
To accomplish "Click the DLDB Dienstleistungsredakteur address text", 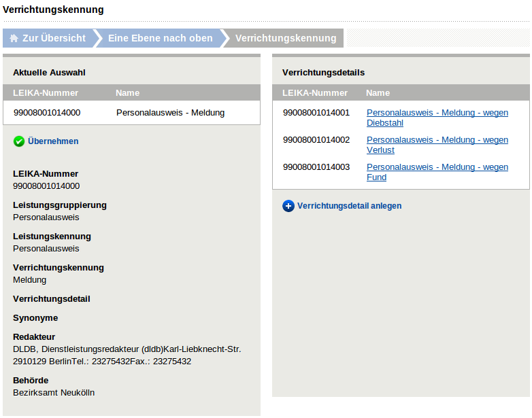I will point(127,355).
